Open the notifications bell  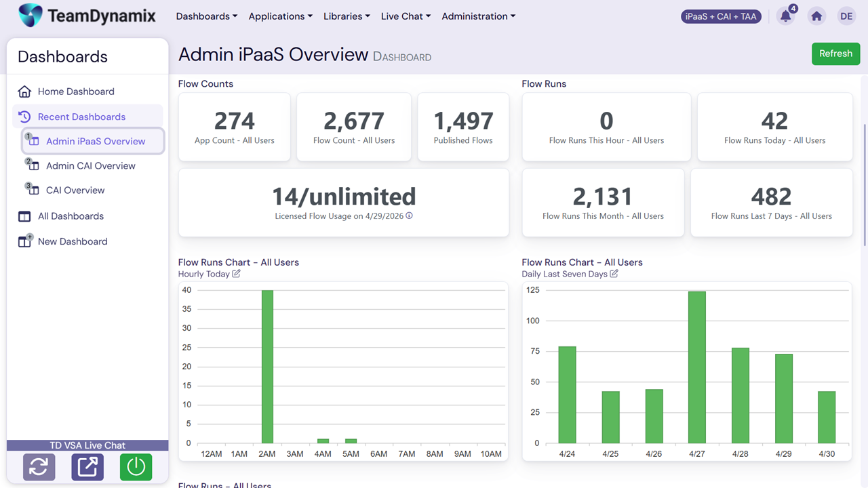[x=785, y=16]
